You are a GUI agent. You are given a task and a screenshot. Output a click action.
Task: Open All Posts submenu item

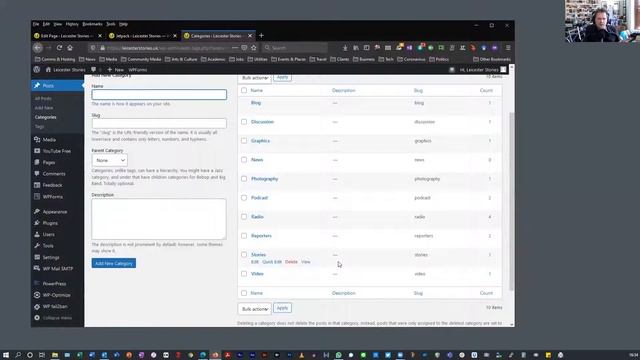pyautogui.click(x=43, y=98)
